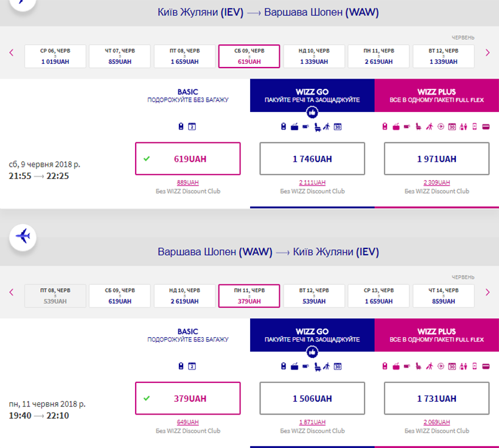Click the return flight airplane icon
The height and width of the screenshot is (448, 499).
coord(23,236)
